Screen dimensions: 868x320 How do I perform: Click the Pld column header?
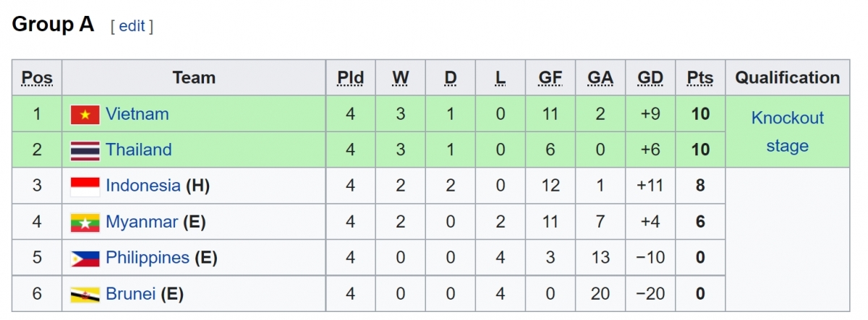pyautogui.click(x=351, y=78)
